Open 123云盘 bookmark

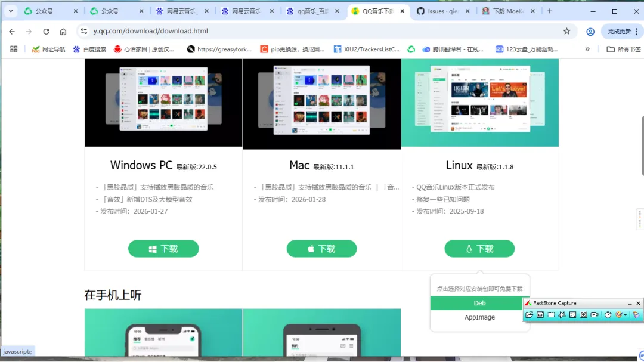(x=527, y=49)
